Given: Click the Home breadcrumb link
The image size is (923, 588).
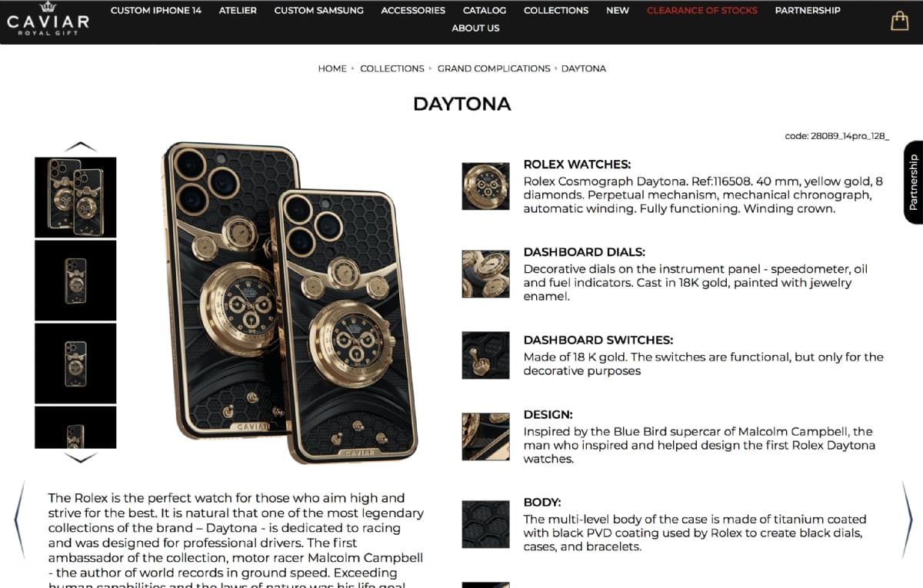Looking at the screenshot, I should (332, 68).
